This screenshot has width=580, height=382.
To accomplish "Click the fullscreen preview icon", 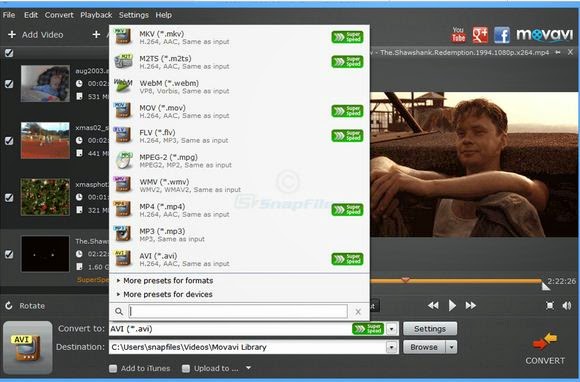I will click(550, 305).
